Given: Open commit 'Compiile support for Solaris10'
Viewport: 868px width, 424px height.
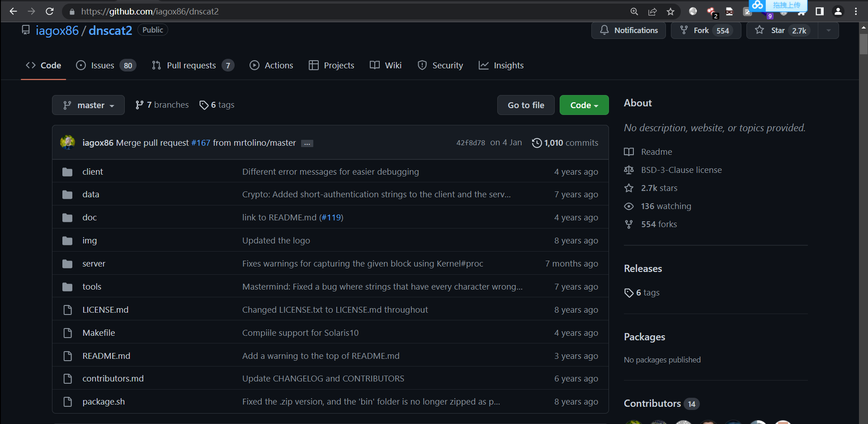Looking at the screenshot, I should (301, 333).
